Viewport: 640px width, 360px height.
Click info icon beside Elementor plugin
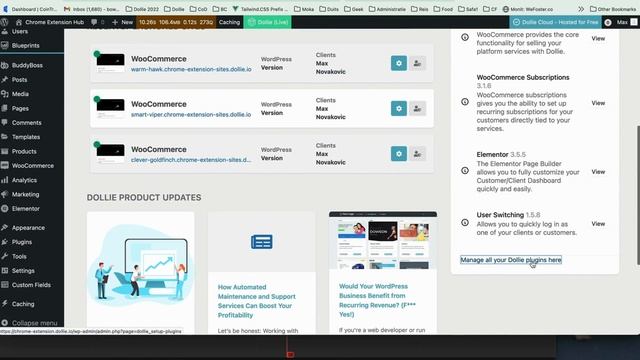pyautogui.click(x=465, y=171)
